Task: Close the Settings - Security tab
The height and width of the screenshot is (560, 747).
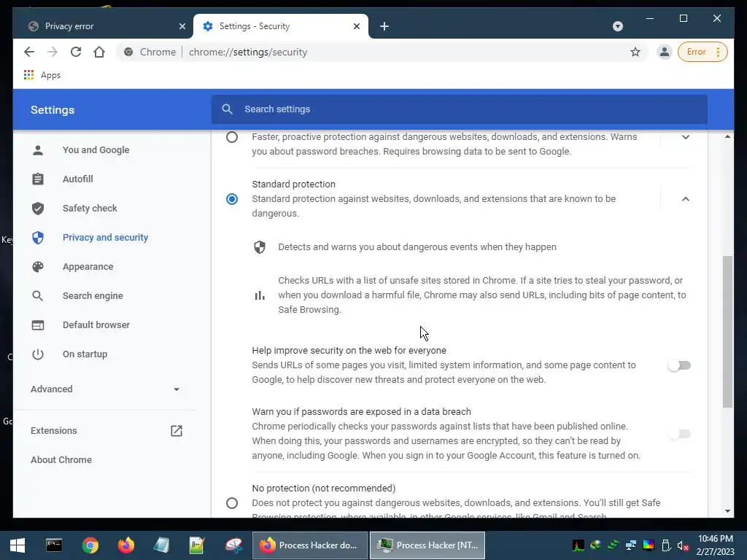Action: pos(356,26)
